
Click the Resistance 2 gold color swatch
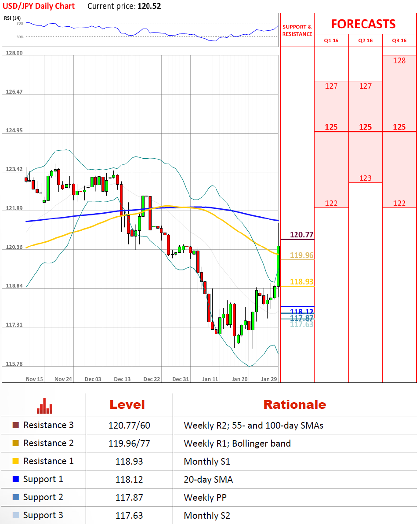(16, 443)
